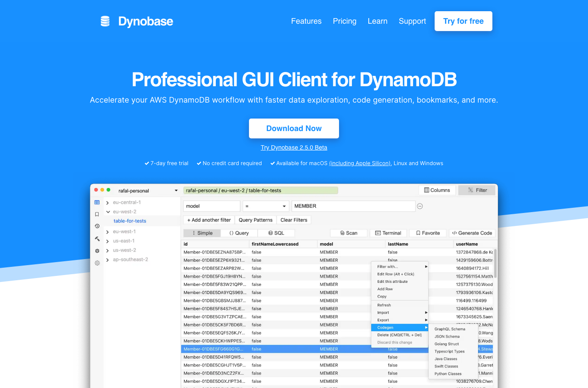The height and width of the screenshot is (388, 588).
Task: Open the Columns chooser
Action: click(x=437, y=190)
